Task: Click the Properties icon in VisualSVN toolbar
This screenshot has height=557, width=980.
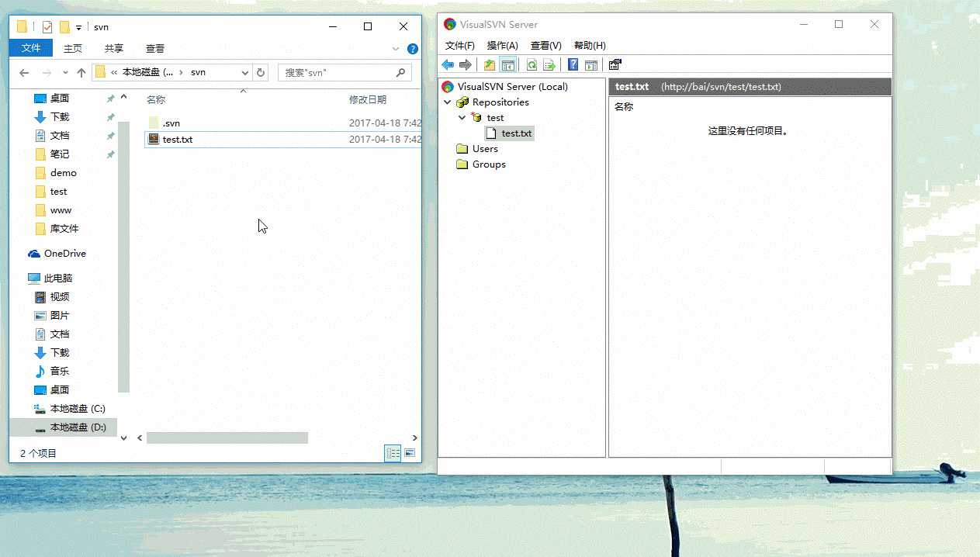Action: click(x=615, y=64)
